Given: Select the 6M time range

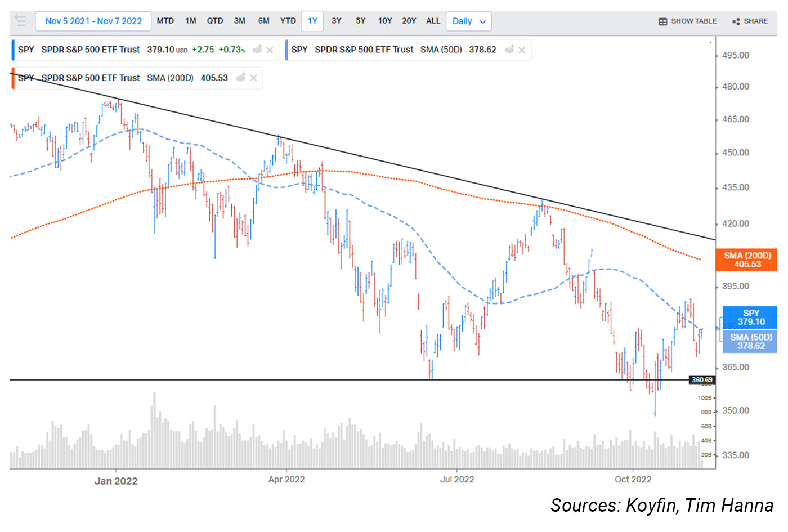Looking at the screenshot, I should pyautogui.click(x=263, y=21).
